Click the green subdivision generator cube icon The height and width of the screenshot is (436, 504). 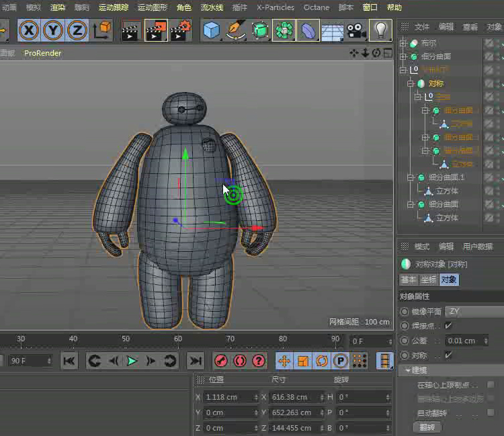(259, 30)
